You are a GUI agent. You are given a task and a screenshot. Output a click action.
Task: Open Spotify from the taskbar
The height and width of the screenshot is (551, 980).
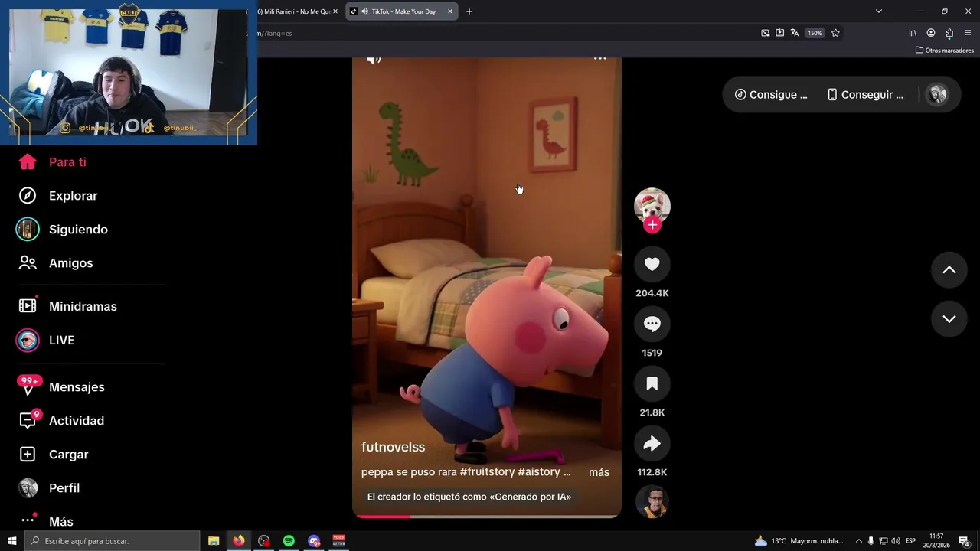[289, 541]
